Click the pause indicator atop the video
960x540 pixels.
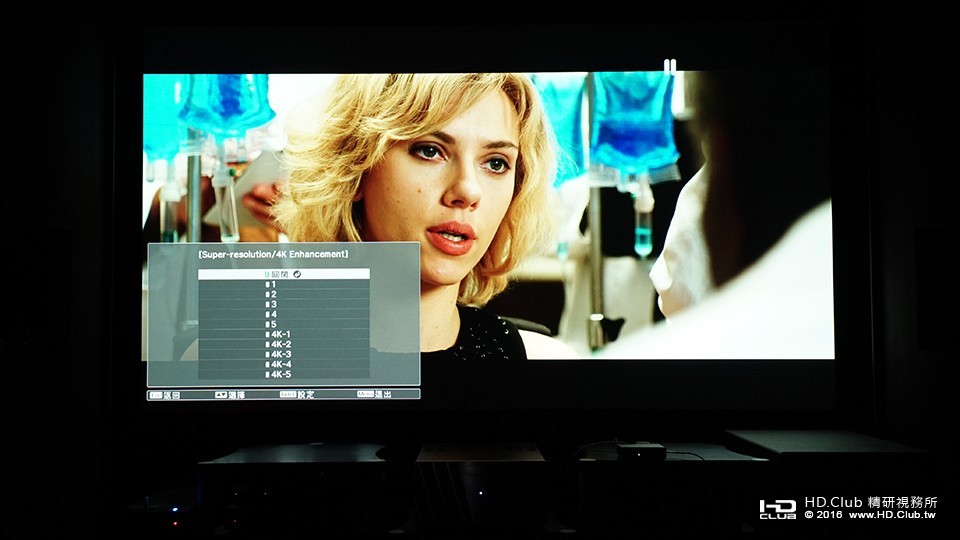(670, 66)
